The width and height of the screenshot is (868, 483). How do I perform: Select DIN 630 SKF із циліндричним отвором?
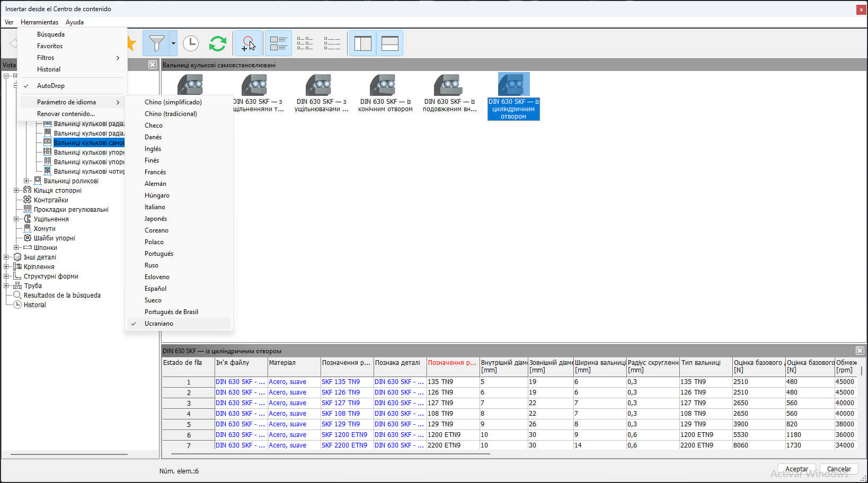(x=513, y=96)
